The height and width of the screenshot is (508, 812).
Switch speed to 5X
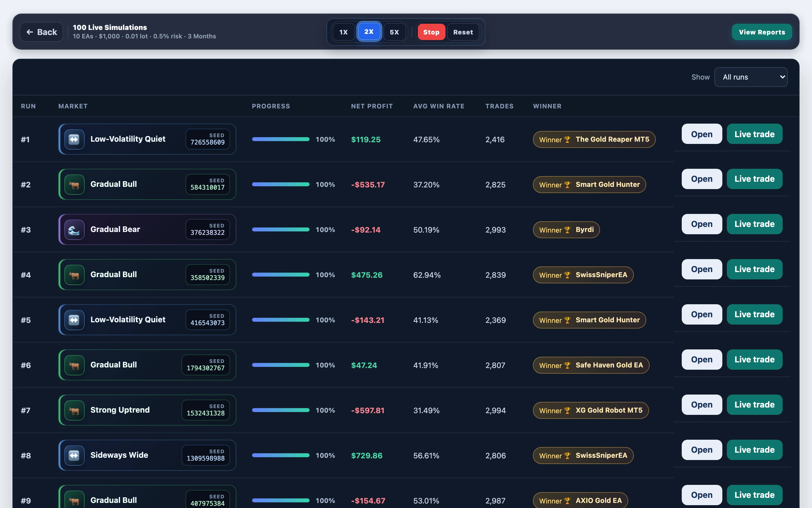tap(394, 32)
